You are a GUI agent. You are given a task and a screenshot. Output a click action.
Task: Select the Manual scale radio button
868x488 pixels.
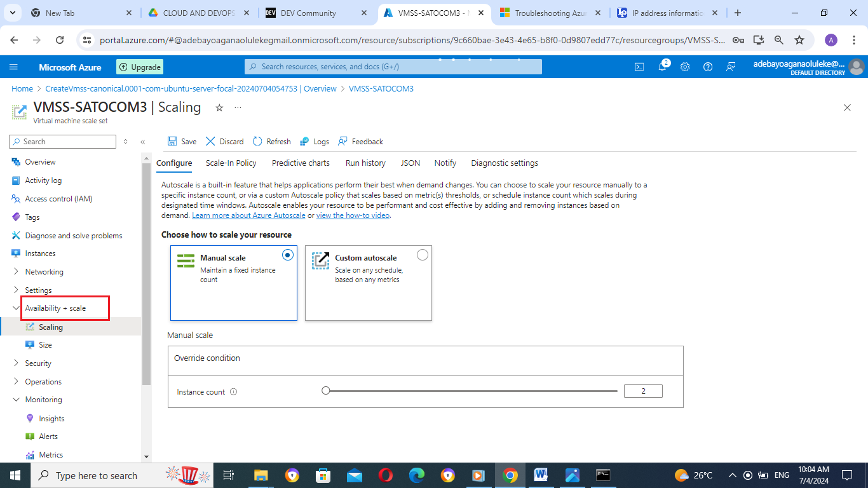(288, 255)
